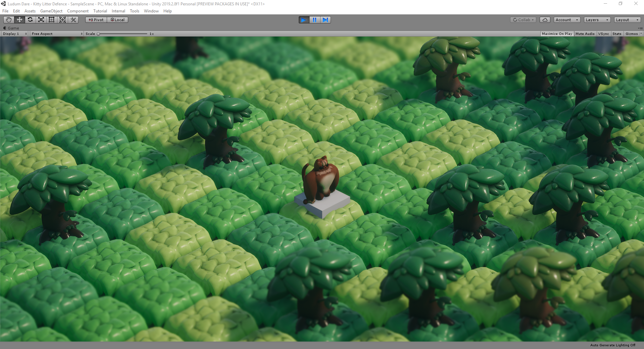Open the Layers dropdown
Image resolution: width=644 pixels, height=349 pixels.
click(597, 20)
